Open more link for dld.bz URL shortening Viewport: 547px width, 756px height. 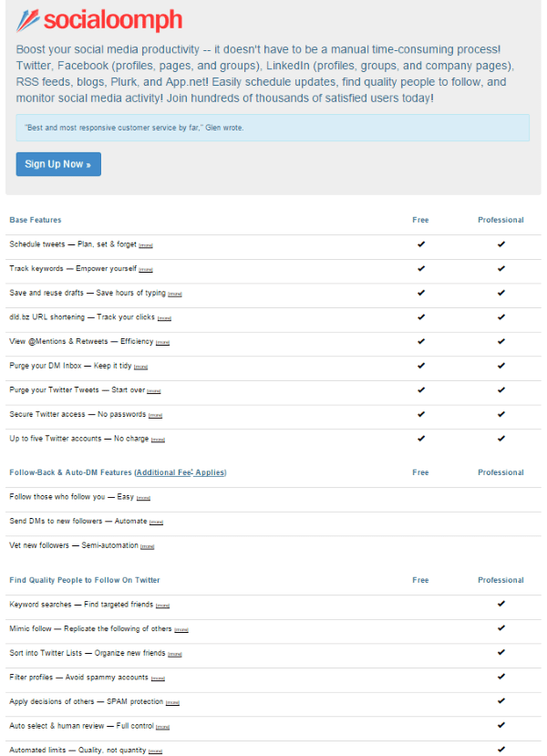pos(164,318)
